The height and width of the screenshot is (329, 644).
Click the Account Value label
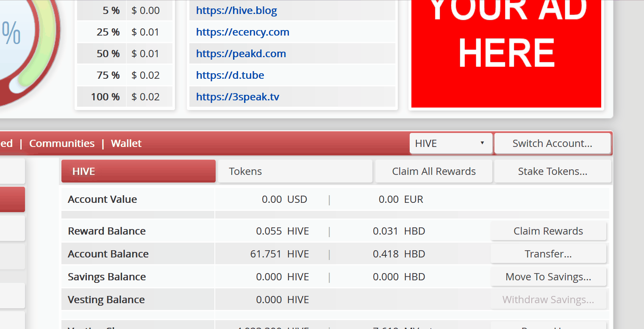(103, 199)
